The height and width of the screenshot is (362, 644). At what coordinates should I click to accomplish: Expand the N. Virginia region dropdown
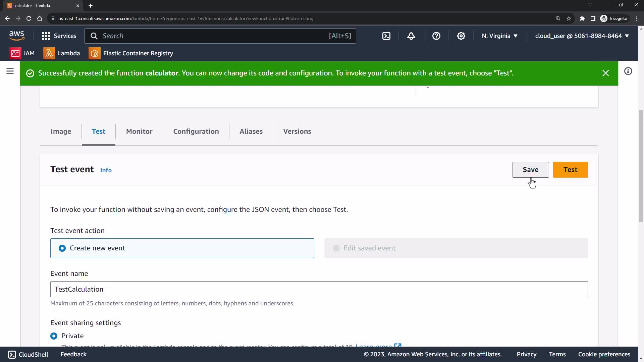click(x=499, y=36)
